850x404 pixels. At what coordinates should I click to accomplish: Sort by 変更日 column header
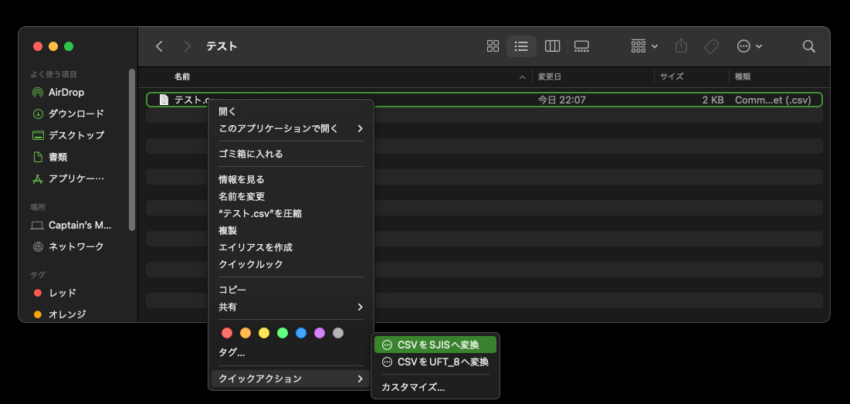point(550,76)
